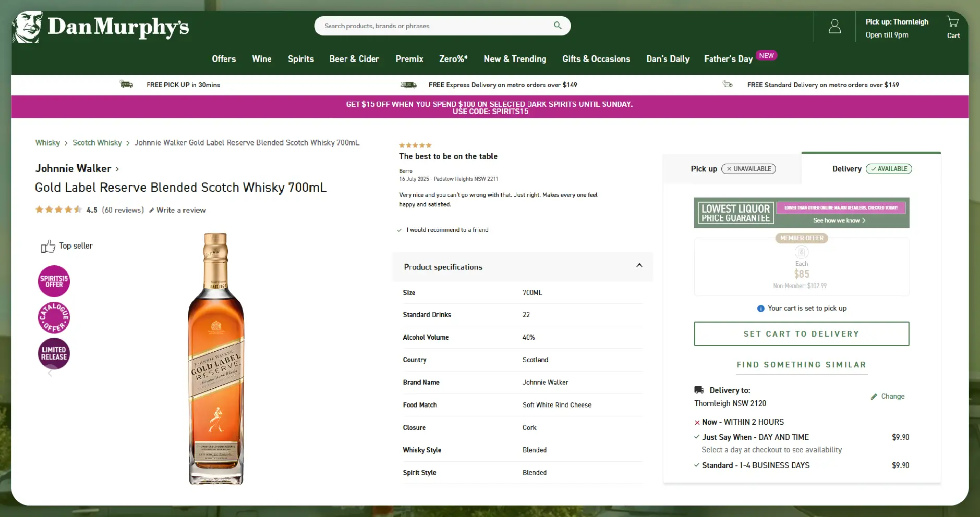Open the Spirits menu
980x517 pixels.
click(300, 59)
